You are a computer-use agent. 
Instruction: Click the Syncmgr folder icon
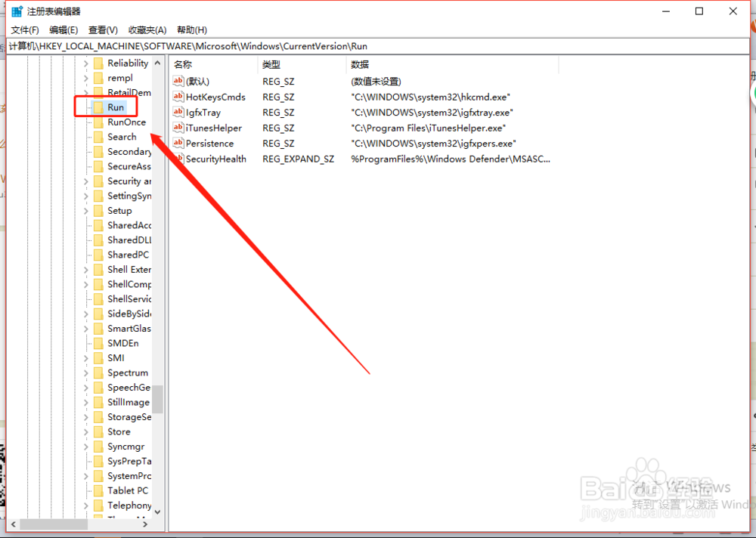[x=99, y=447]
